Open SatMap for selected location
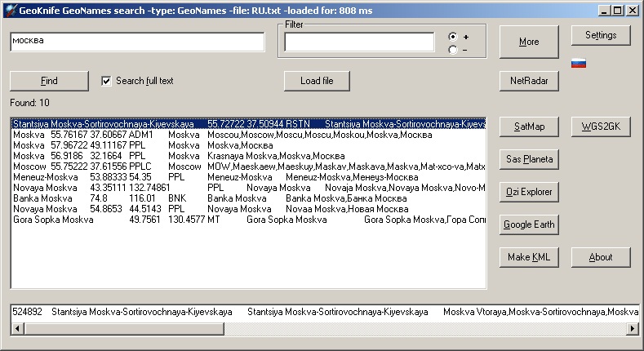The width and height of the screenshot is (644, 351). point(529,127)
